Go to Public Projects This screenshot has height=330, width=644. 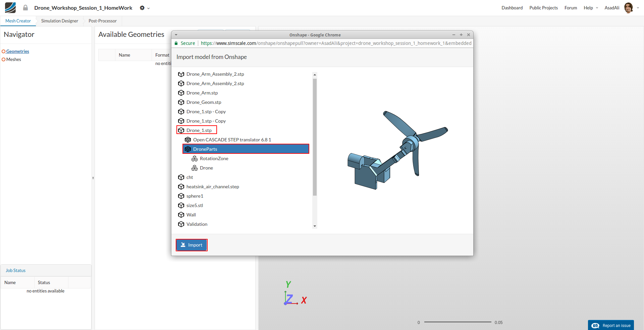543,8
